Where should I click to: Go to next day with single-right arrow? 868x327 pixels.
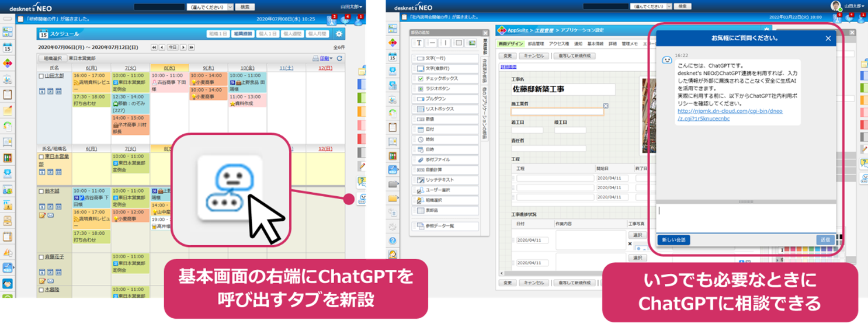click(183, 47)
